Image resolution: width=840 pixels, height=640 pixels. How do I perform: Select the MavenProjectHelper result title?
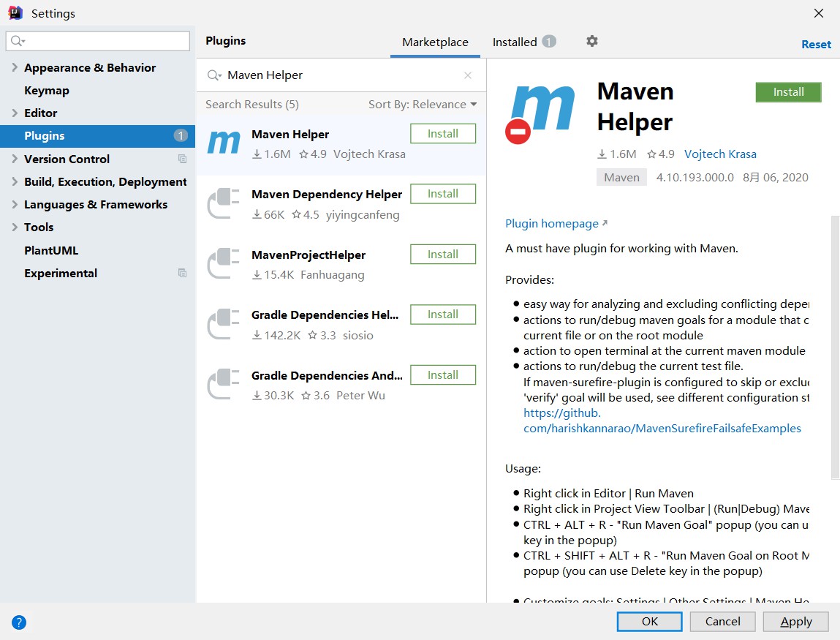pos(309,255)
